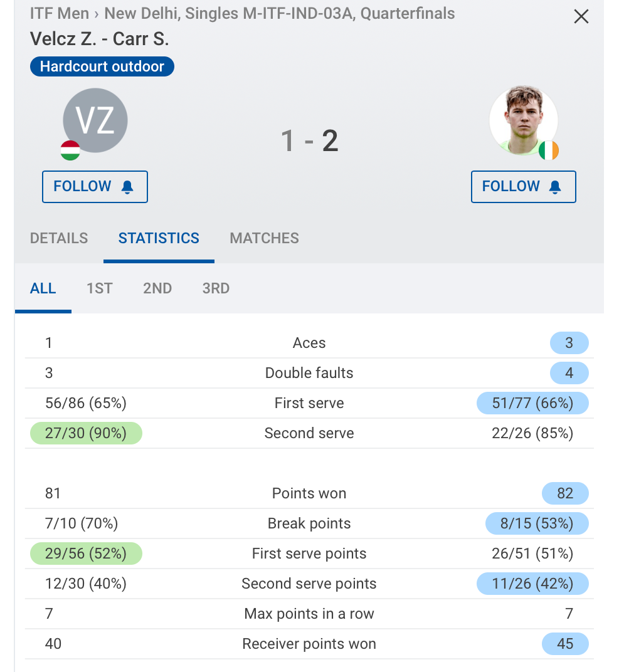
Task: Show statistics for all sets
Action: pos(43,288)
